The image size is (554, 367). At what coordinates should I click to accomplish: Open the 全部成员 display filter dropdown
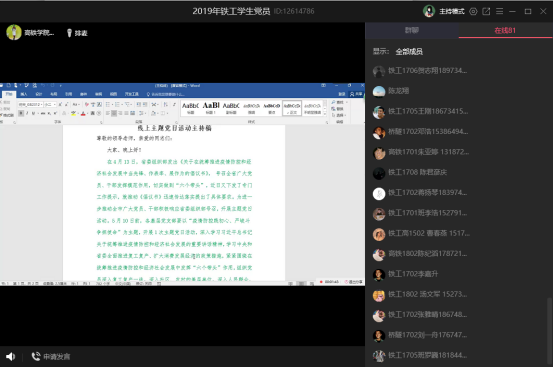tap(409, 52)
